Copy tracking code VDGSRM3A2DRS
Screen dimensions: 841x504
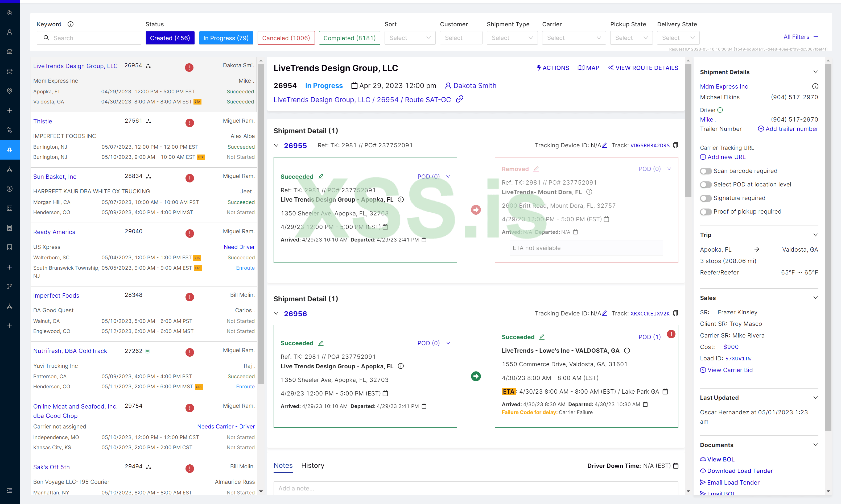click(x=675, y=145)
